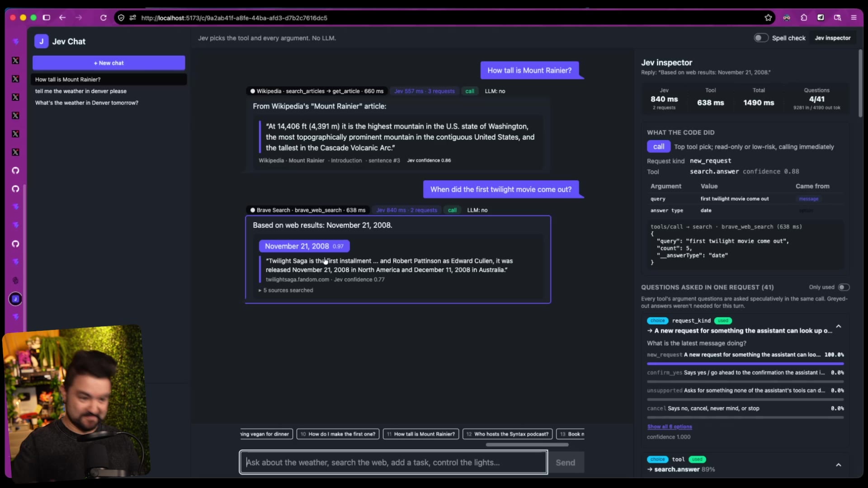Image resolution: width=868 pixels, height=488 pixels.
Task: Collapse the tool question section
Action: pyautogui.click(x=839, y=465)
